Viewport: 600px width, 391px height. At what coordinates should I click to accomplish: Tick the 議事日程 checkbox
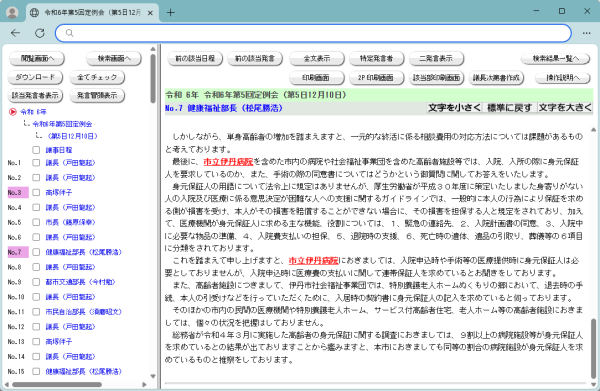click(x=36, y=150)
